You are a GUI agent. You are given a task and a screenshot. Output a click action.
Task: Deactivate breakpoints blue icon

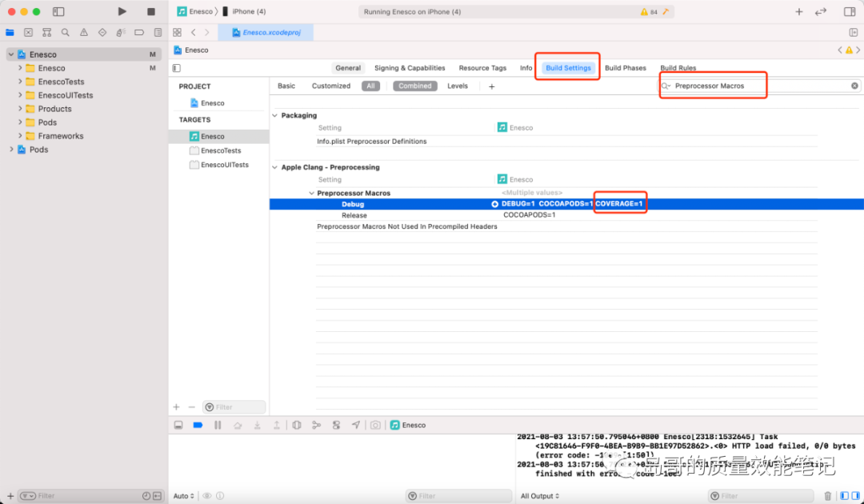point(198,426)
